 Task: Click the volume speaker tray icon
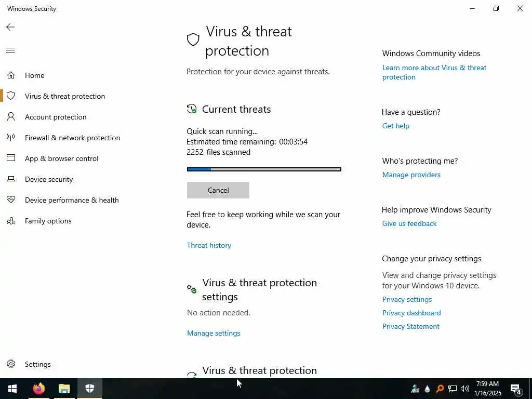tap(465, 389)
